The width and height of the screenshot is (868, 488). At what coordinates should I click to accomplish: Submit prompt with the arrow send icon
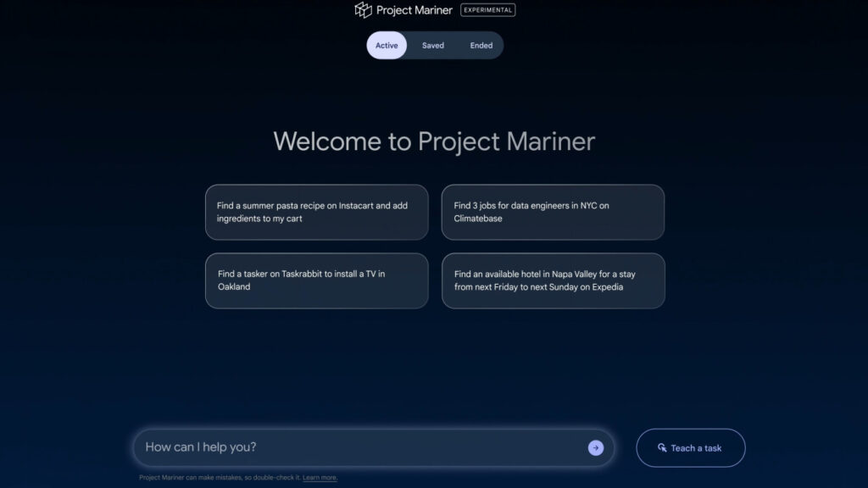point(596,447)
